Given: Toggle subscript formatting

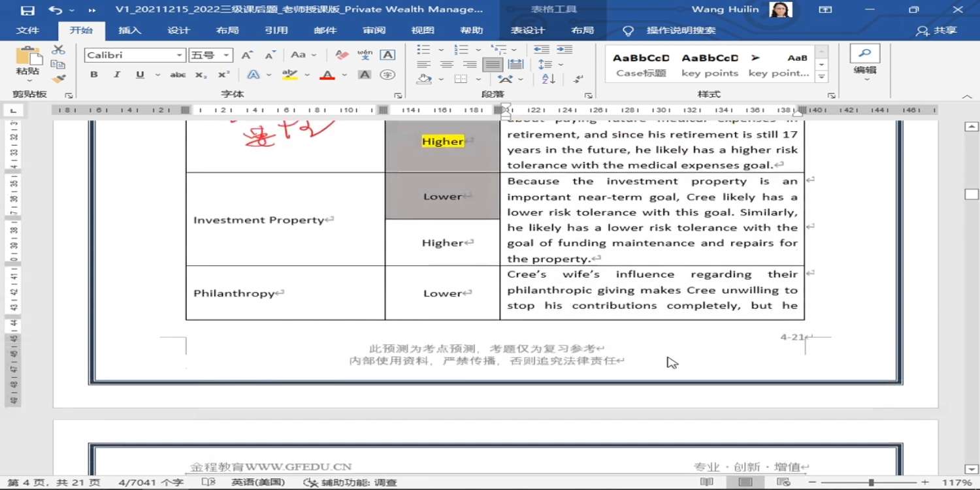Looking at the screenshot, I should (201, 74).
